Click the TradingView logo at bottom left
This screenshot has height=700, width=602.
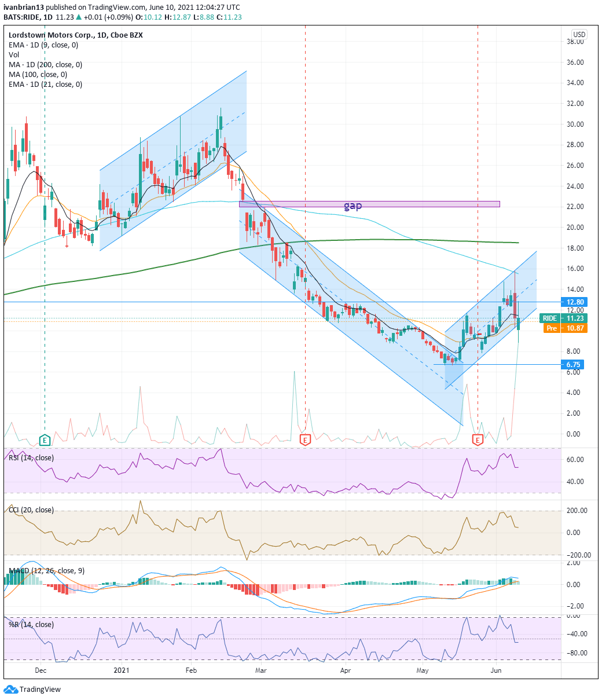pyautogui.click(x=32, y=690)
